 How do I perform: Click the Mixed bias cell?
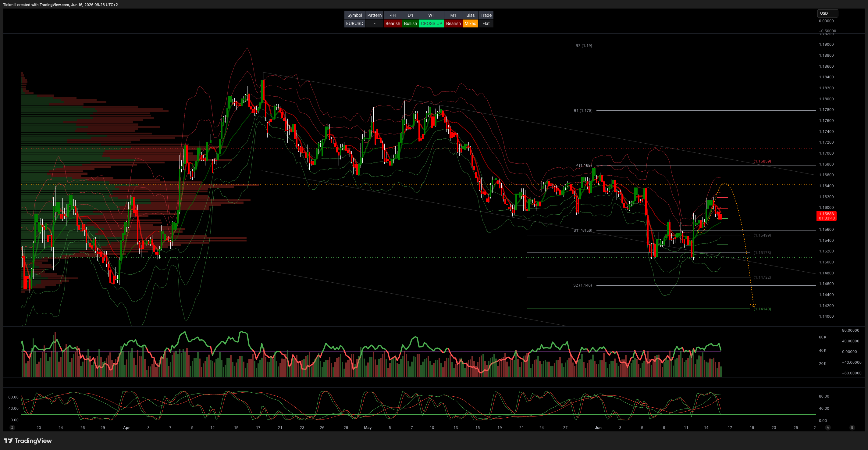(x=470, y=23)
